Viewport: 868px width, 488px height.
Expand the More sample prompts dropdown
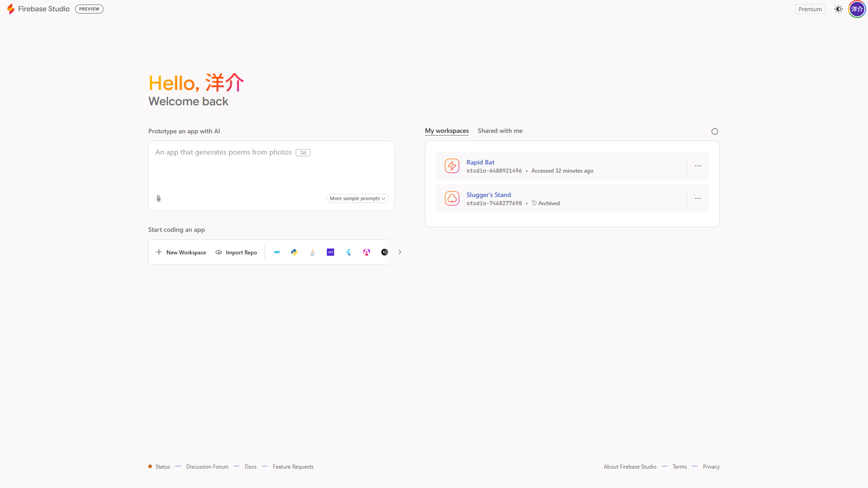[357, 198]
